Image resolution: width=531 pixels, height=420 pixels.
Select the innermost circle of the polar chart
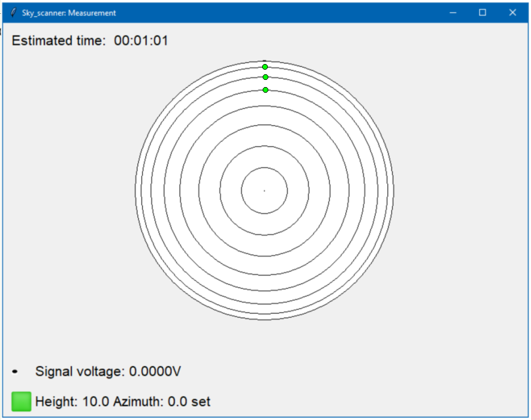click(x=264, y=168)
